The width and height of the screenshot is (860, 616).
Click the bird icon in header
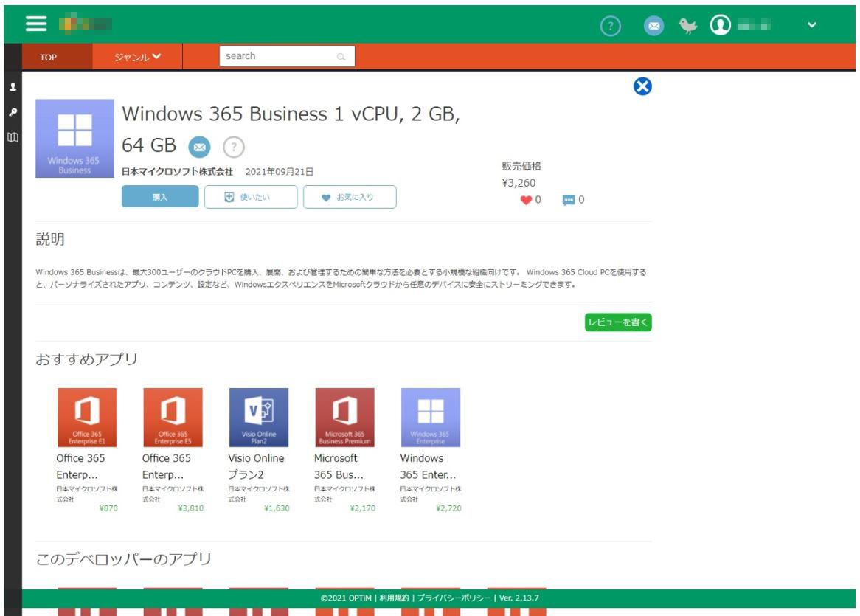coord(688,26)
